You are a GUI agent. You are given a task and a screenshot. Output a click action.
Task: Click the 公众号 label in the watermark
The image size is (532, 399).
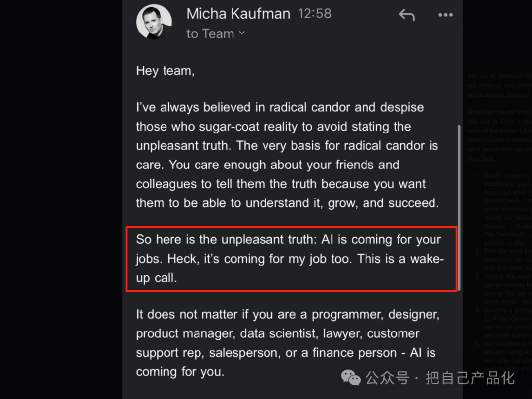(x=387, y=378)
